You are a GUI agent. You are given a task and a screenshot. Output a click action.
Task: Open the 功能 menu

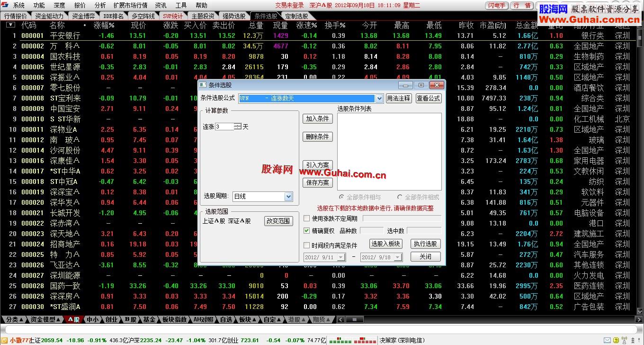coord(39,5)
